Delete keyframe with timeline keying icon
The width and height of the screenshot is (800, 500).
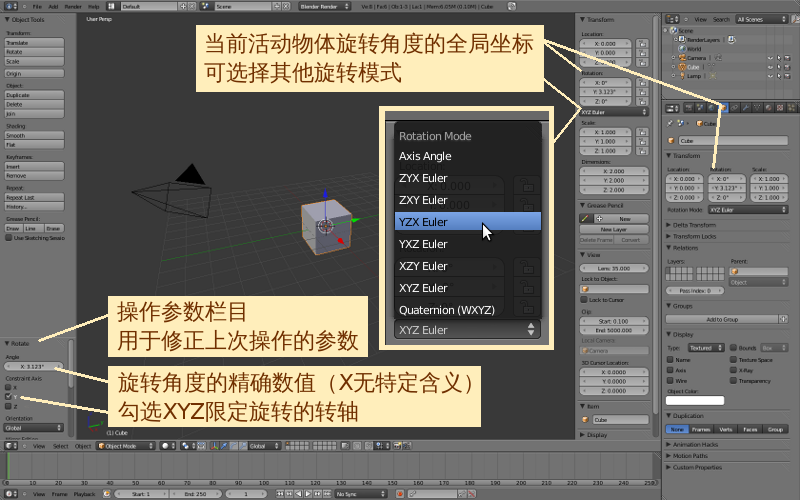coord(472,493)
